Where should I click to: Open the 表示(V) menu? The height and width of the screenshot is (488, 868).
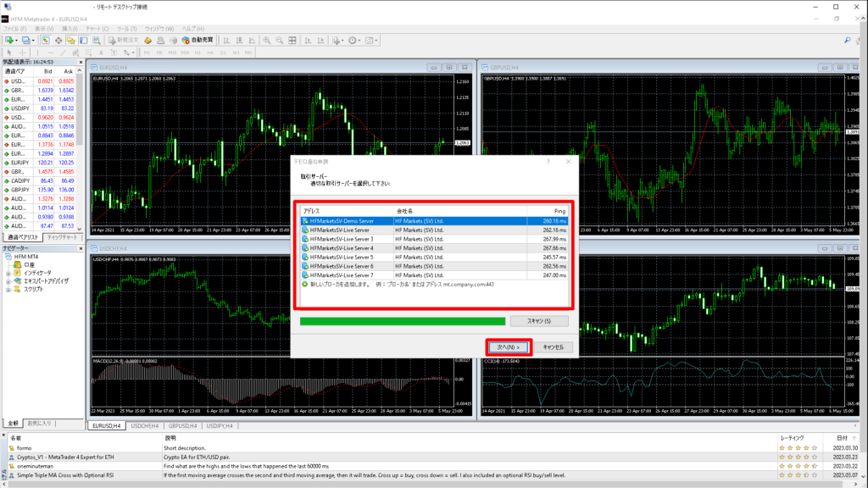44,29
